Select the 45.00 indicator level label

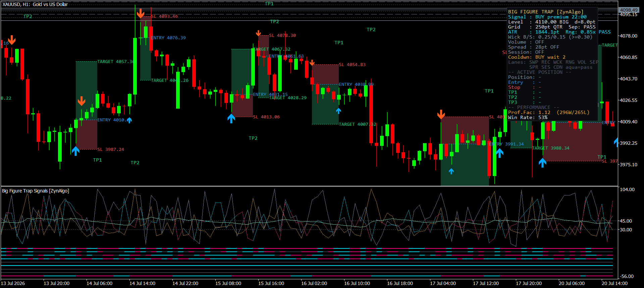pyautogui.click(x=626, y=221)
